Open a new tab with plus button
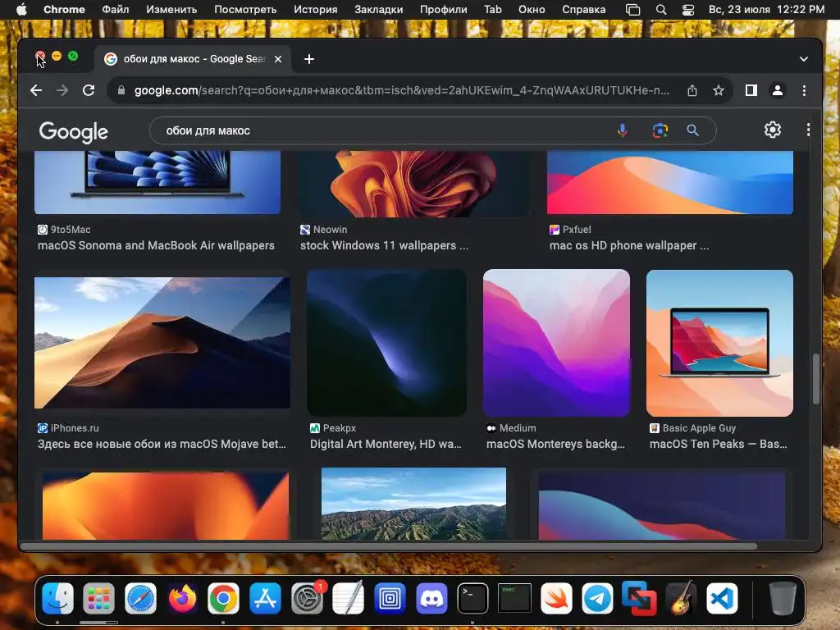The height and width of the screenshot is (630, 840). click(309, 59)
